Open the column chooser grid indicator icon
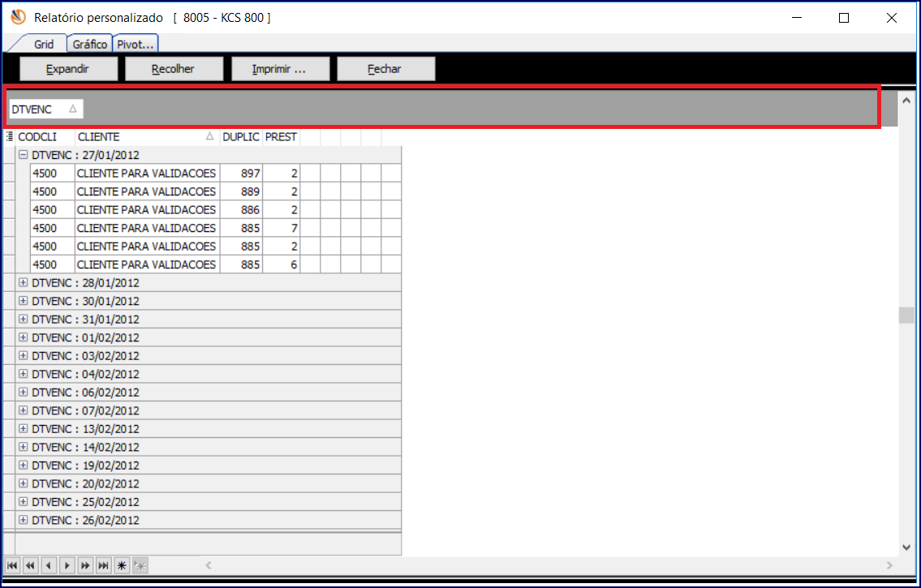Screen dimensions: 921x588 10,137
